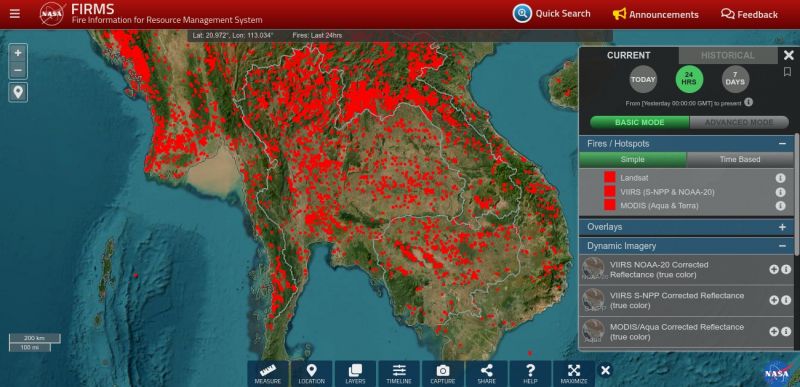
Task: Open the Announcements link
Action: tap(656, 14)
